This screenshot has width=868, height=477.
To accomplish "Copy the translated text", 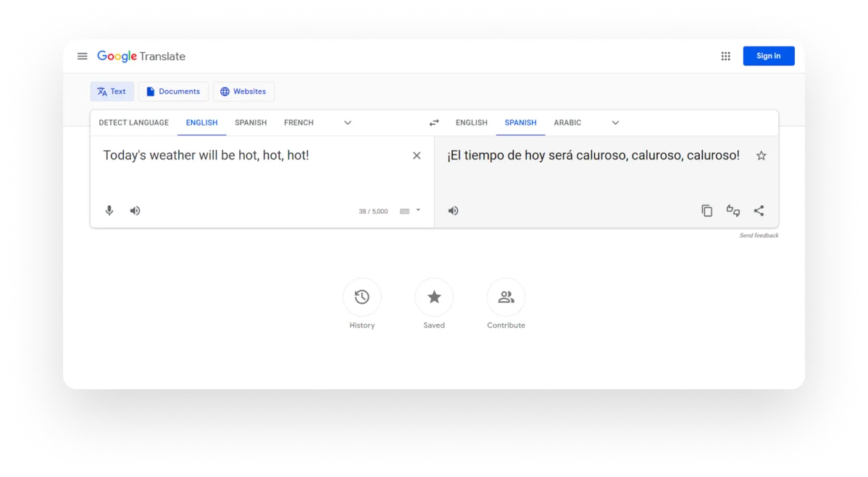I will tap(706, 210).
